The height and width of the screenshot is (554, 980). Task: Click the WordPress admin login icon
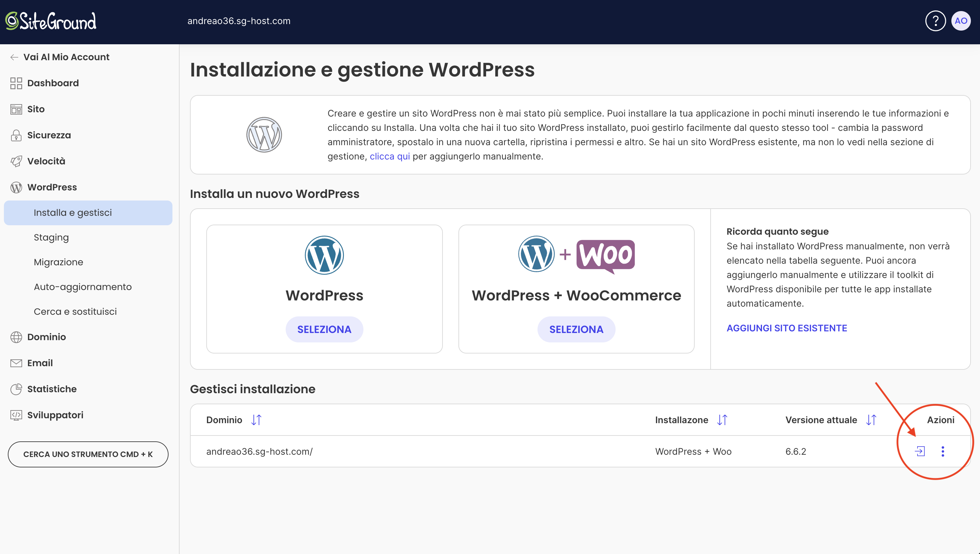coord(919,451)
